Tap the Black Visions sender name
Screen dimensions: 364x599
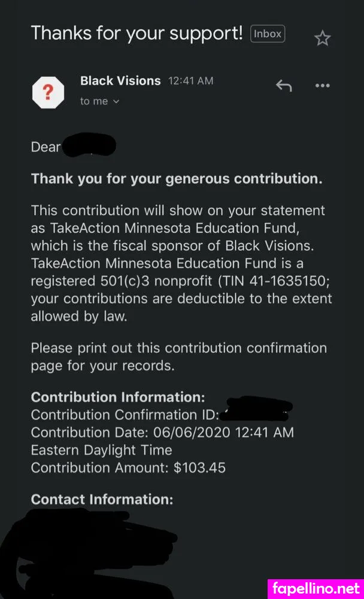[x=120, y=81]
